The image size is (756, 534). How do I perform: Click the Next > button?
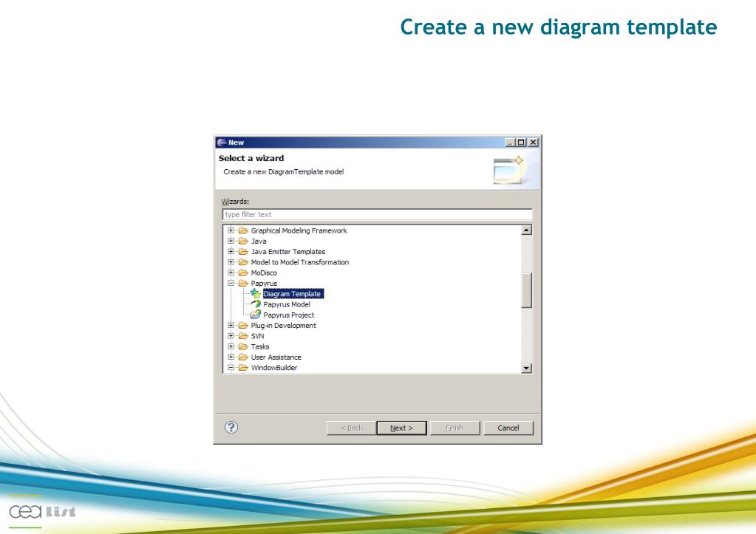pos(401,428)
